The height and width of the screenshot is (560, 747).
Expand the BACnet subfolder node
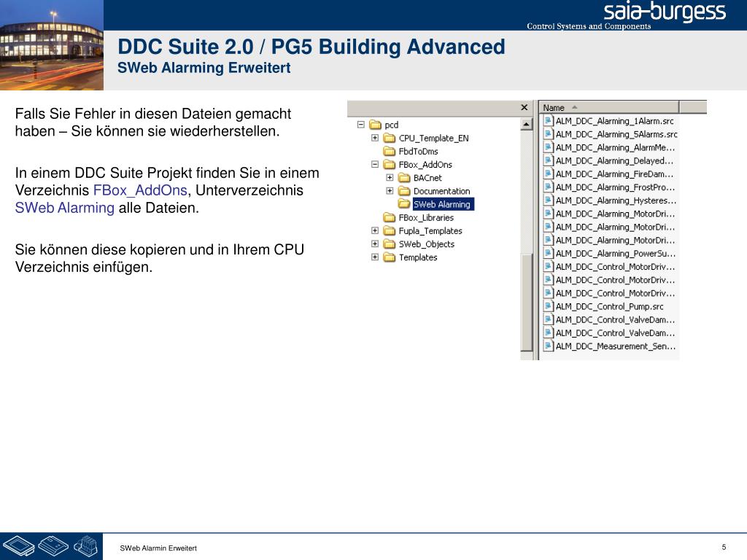click(x=390, y=178)
